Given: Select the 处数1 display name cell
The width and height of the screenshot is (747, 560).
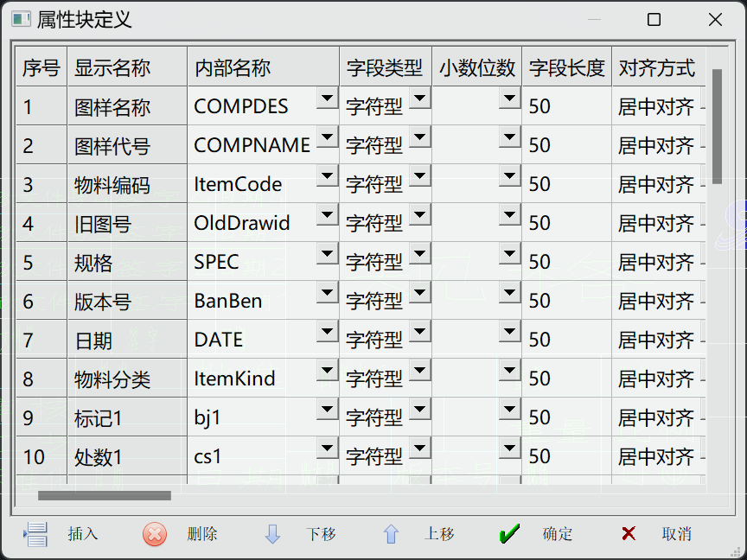Looking at the screenshot, I should click(127, 456).
